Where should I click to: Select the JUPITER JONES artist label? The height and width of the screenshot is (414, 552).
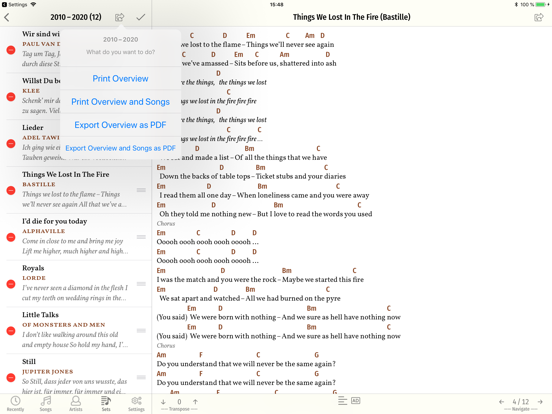coord(48,372)
